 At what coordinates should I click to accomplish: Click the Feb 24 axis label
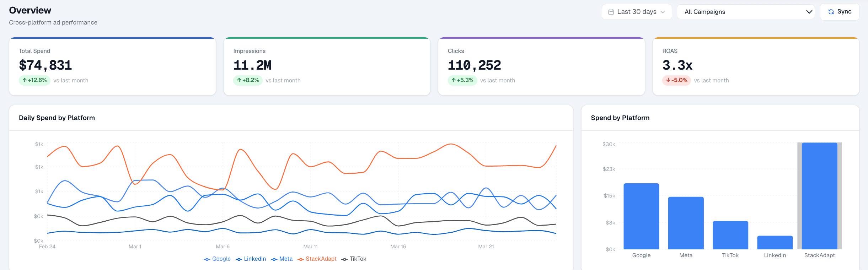tap(47, 247)
